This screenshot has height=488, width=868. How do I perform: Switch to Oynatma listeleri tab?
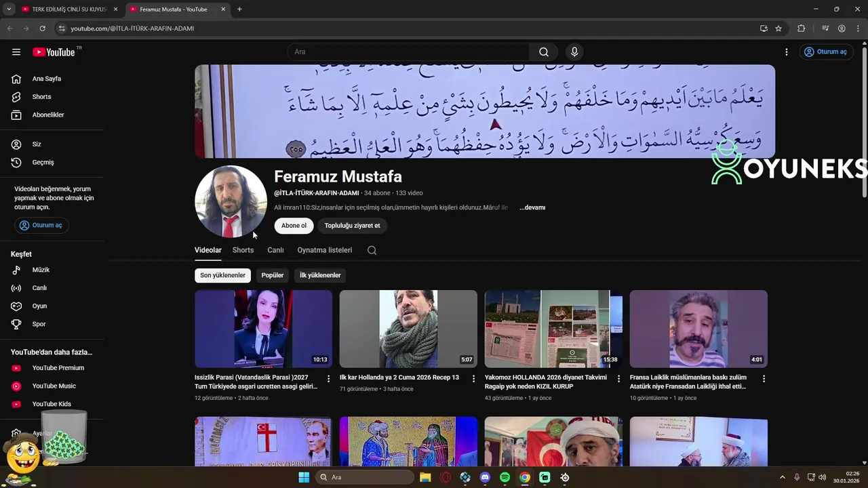[x=325, y=250]
